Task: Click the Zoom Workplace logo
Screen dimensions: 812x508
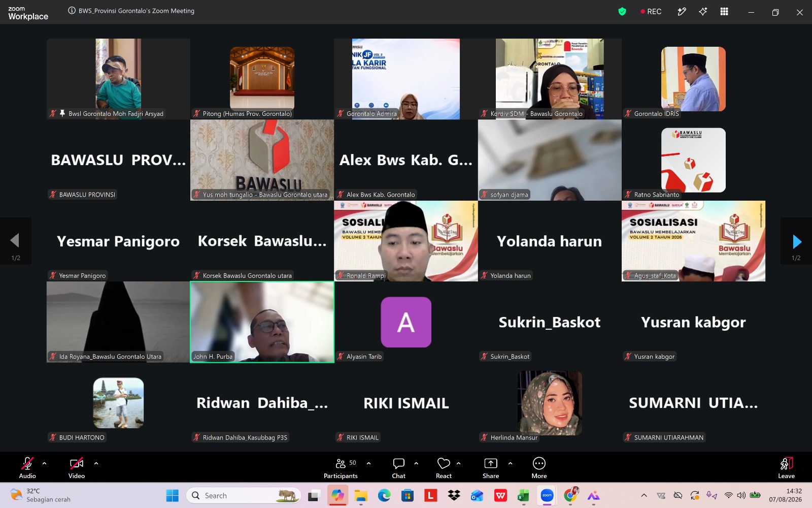Action: (x=28, y=13)
